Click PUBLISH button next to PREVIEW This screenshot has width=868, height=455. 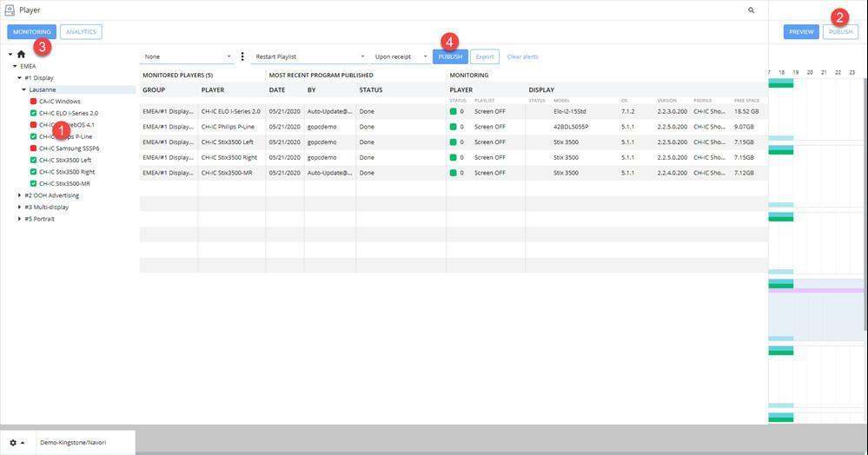tap(840, 31)
